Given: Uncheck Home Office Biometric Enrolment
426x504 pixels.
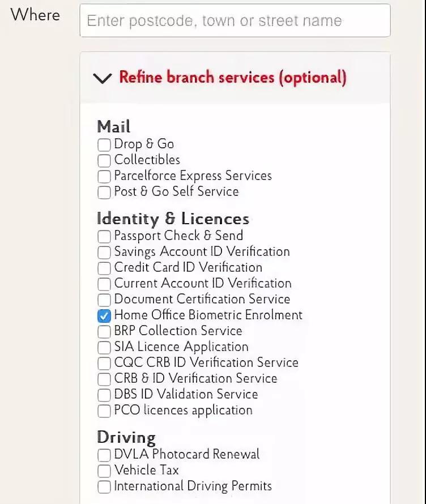Looking at the screenshot, I should click(x=104, y=316).
